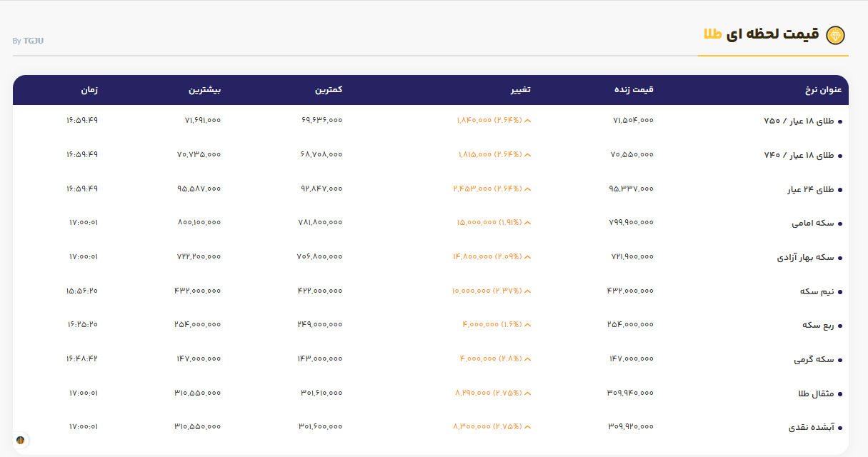This screenshot has width=868, height=457.
Task: Open ربع سکه rate title
Action: click(x=818, y=325)
